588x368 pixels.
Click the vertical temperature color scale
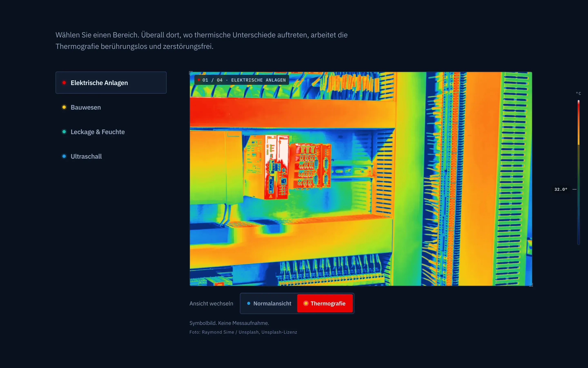579,172
